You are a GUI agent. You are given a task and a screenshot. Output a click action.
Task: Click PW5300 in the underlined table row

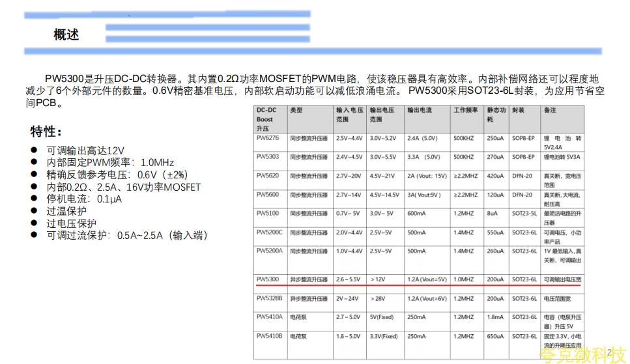[x=268, y=279]
